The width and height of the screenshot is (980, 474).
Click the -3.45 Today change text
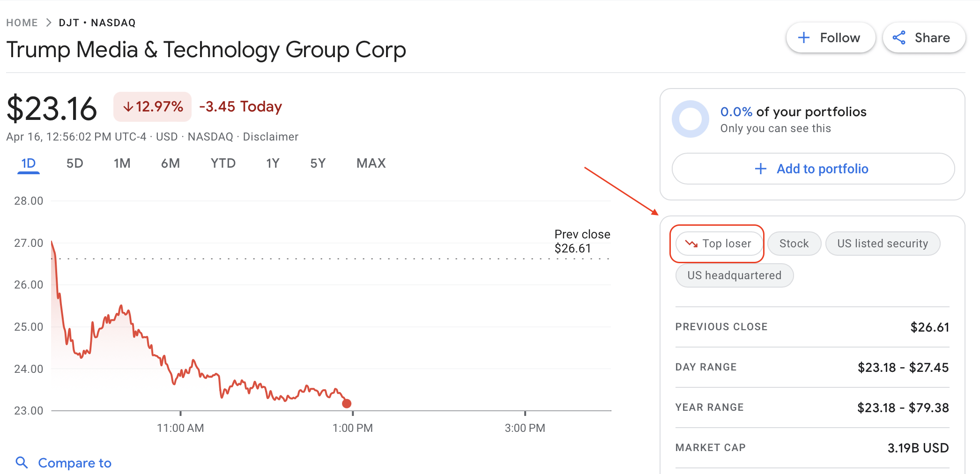pyautogui.click(x=241, y=107)
